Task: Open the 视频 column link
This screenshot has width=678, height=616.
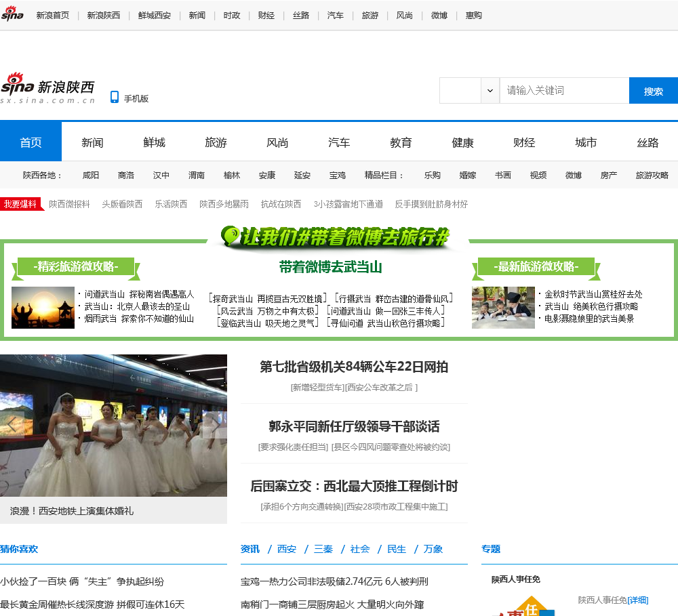Action: click(x=538, y=175)
